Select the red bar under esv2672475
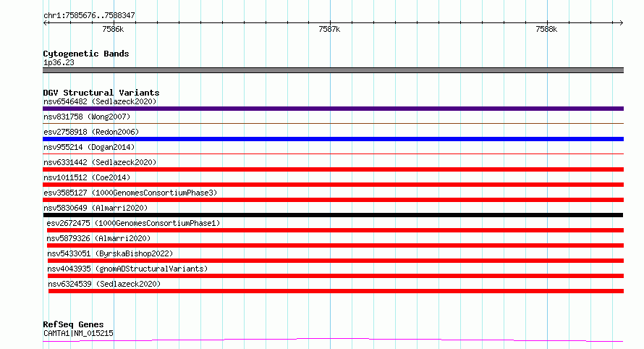Image resolution: width=644 pixels, height=349 pixels. (335, 230)
